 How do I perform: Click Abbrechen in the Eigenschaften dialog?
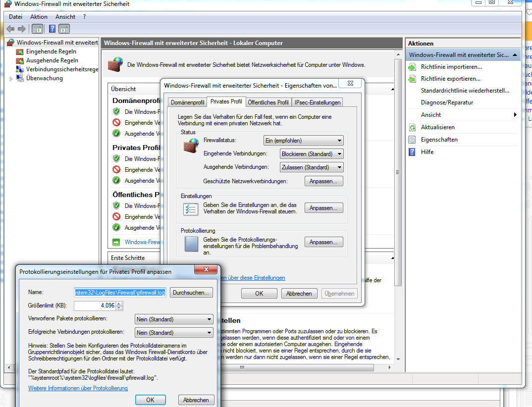click(x=299, y=294)
